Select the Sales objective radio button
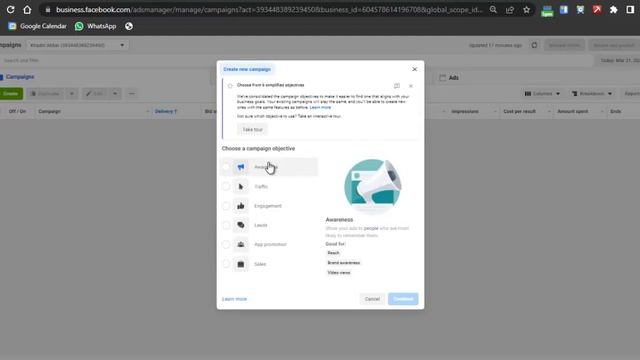The width and height of the screenshot is (640, 360). coord(226,264)
